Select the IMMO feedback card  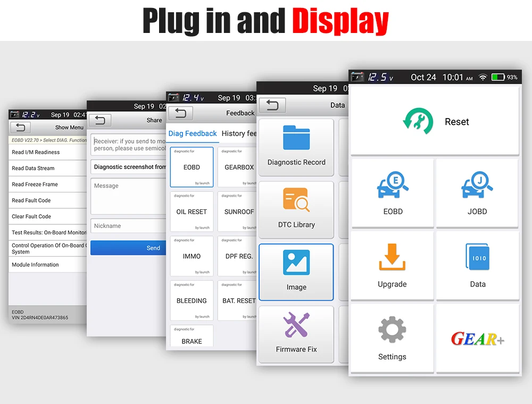(x=192, y=256)
